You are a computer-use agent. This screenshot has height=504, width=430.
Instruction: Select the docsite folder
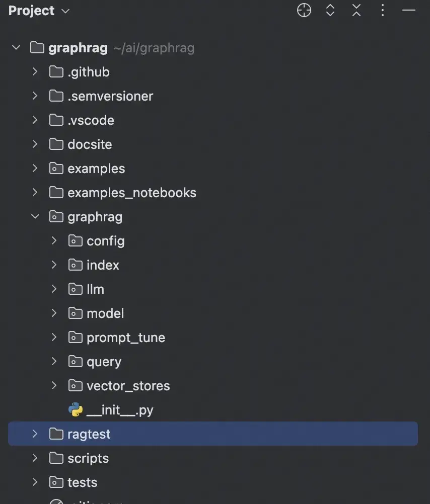pos(90,144)
